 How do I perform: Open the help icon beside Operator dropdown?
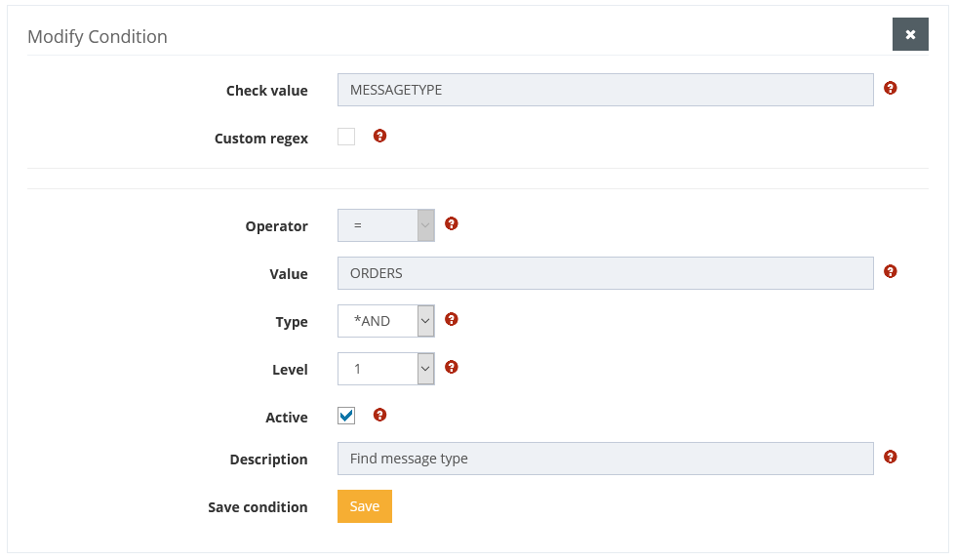point(451,223)
